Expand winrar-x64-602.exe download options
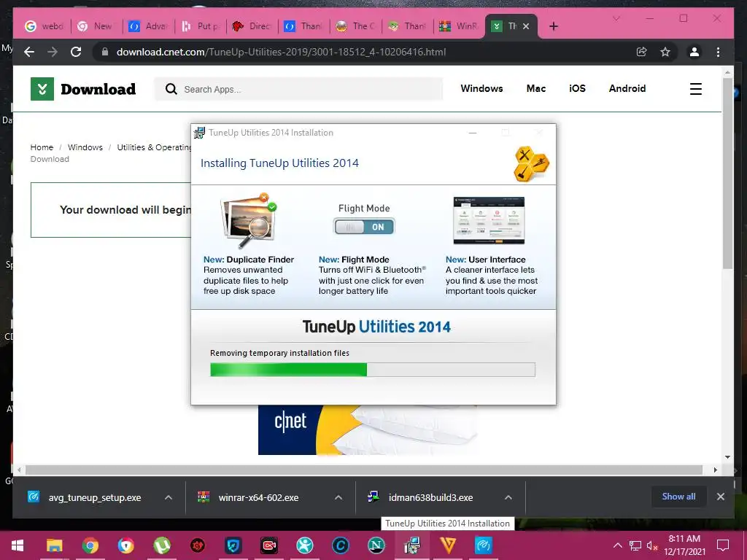Screen dimensions: 747x560 pyautogui.click(x=338, y=497)
